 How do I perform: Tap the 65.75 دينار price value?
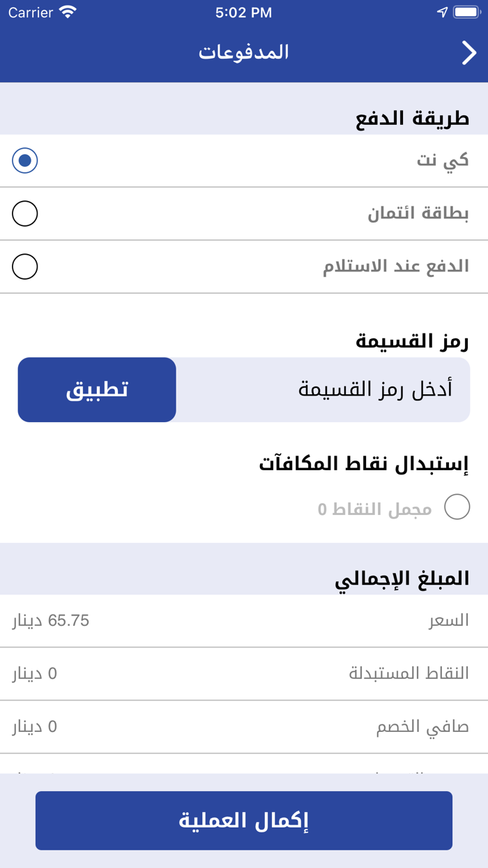[x=51, y=621]
